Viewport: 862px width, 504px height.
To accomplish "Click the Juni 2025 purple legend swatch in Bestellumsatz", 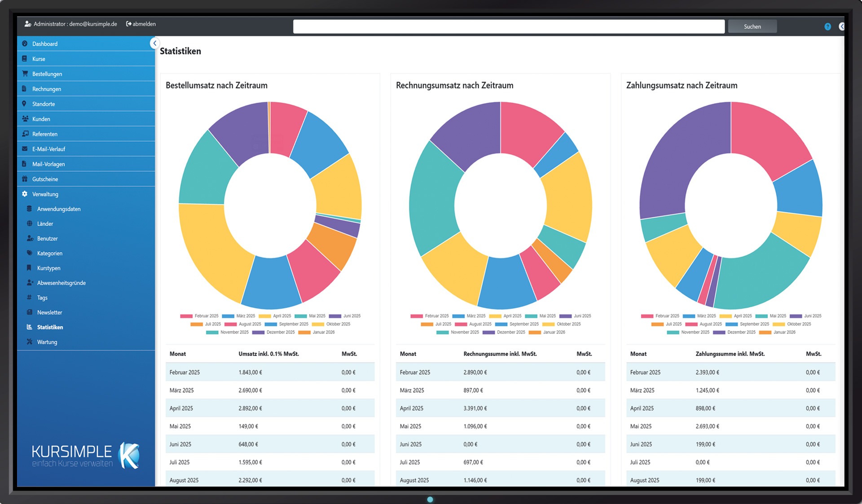I will point(335,316).
